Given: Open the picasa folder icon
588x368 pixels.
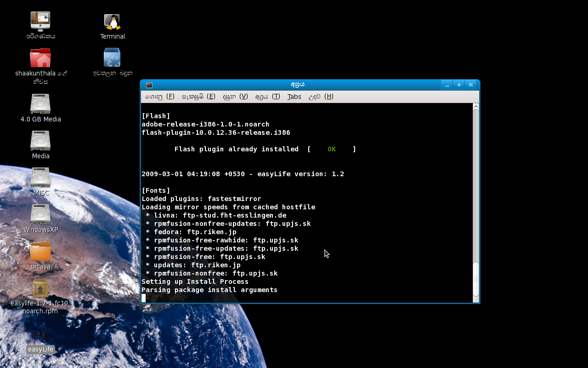Looking at the screenshot, I should [40, 251].
